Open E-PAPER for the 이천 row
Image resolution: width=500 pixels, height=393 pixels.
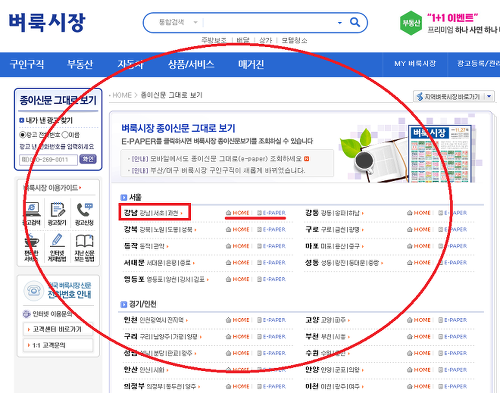click(452, 386)
